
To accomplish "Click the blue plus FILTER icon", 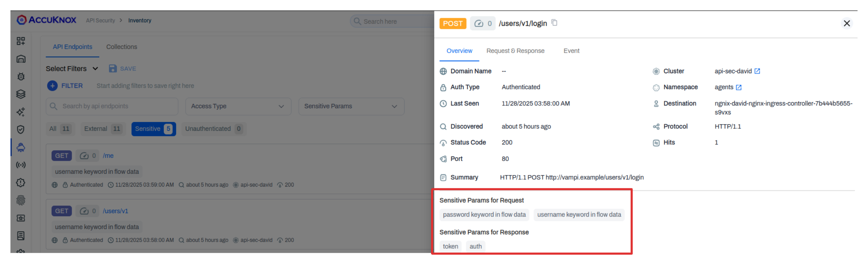I will [52, 86].
